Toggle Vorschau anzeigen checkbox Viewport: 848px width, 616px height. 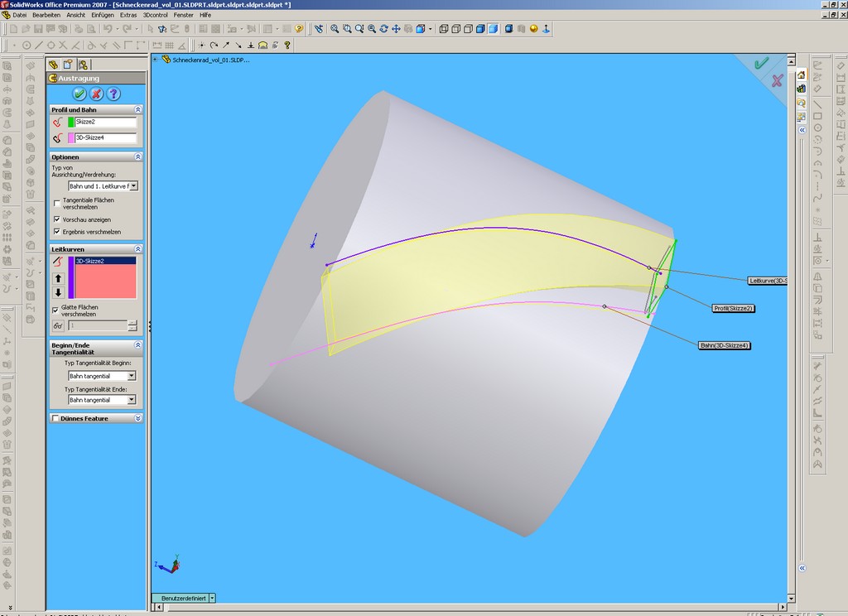click(56, 219)
